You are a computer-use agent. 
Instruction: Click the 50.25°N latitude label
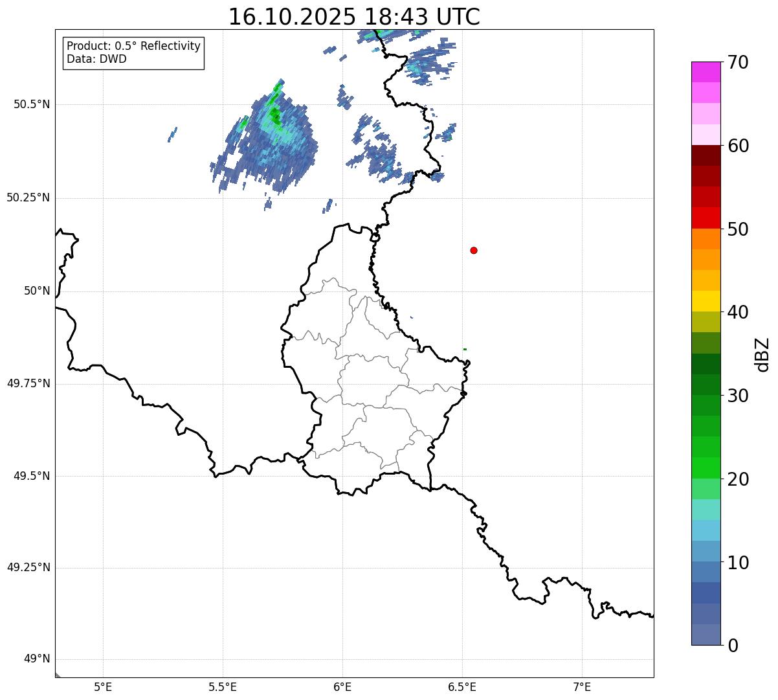pyautogui.click(x=28, y=198)
